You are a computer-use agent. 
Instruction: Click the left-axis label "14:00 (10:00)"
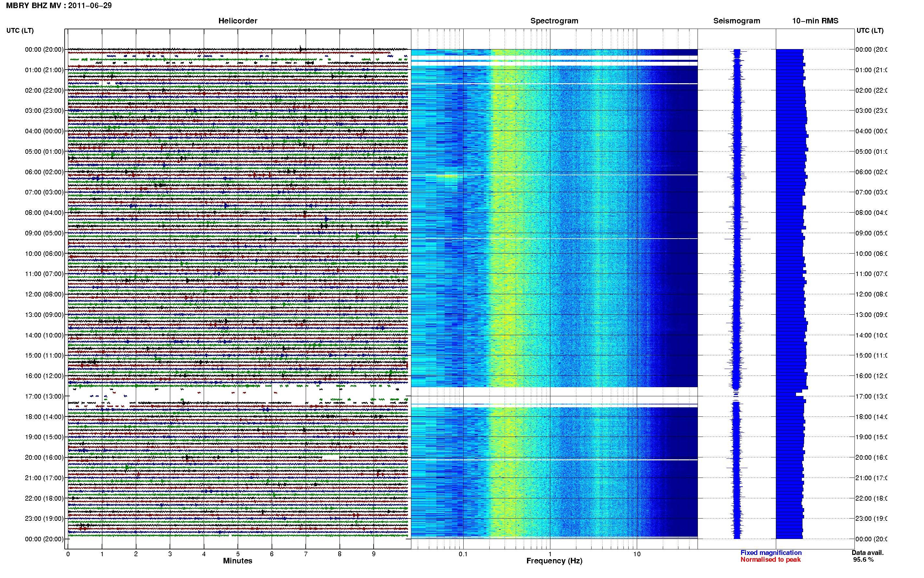coord(44,335)
